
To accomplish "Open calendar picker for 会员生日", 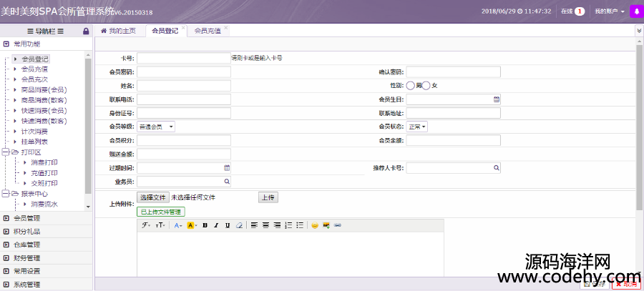I will (496, 99).
